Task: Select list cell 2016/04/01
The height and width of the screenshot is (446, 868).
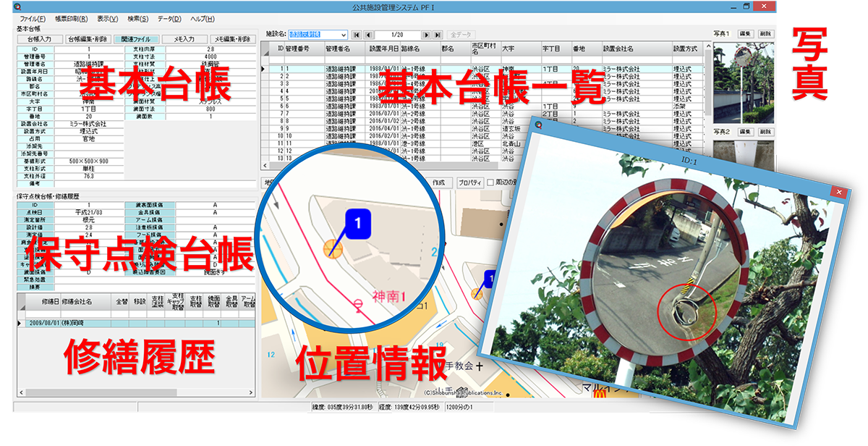Action: [383, 128]
